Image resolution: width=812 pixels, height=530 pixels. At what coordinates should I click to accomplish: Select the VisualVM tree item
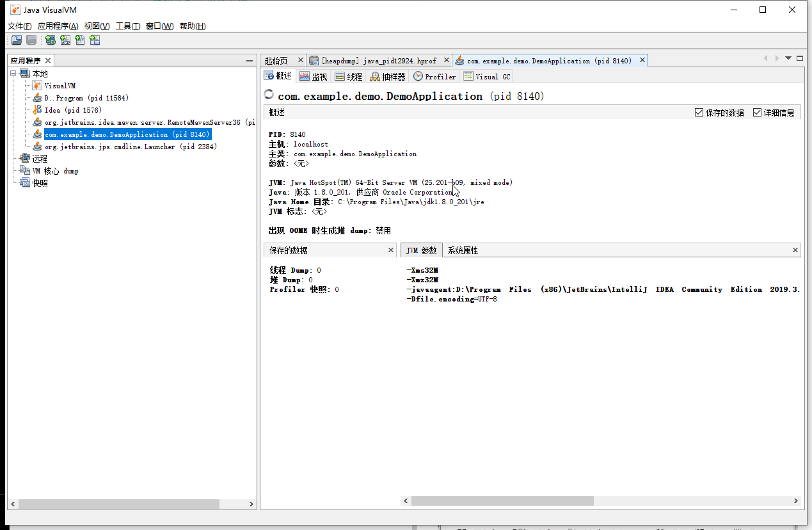60,86
